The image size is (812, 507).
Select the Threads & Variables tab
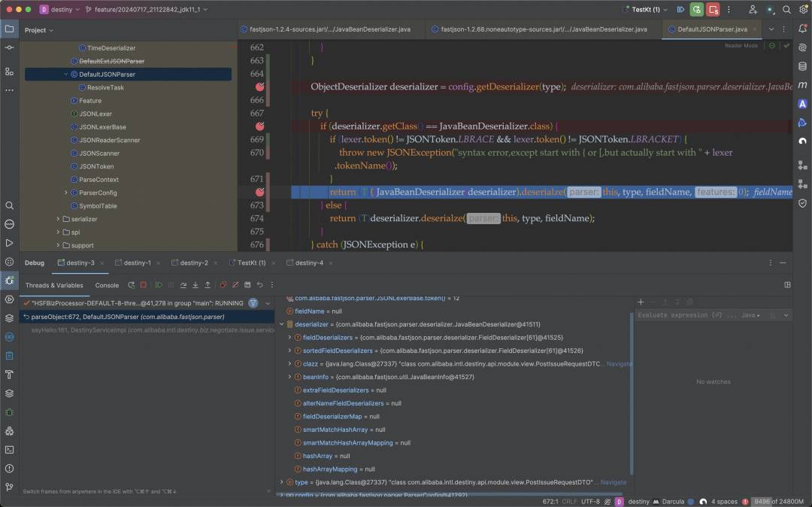54,285
